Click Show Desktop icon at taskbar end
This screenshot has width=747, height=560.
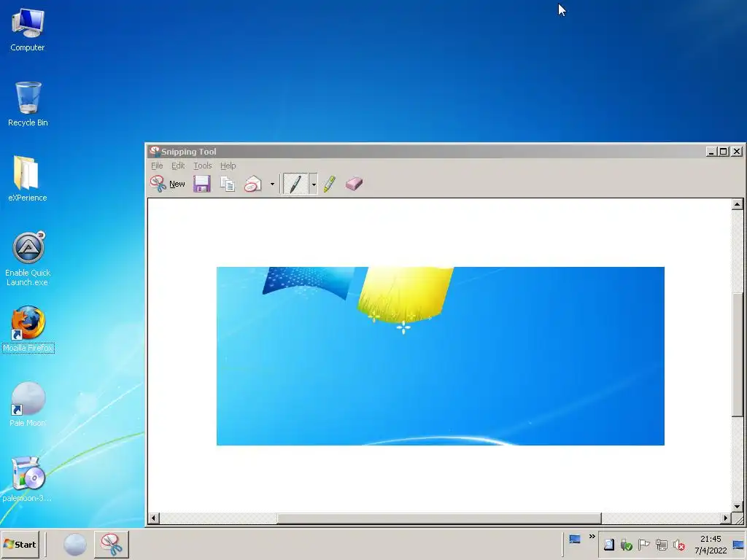tap(738, 545)
